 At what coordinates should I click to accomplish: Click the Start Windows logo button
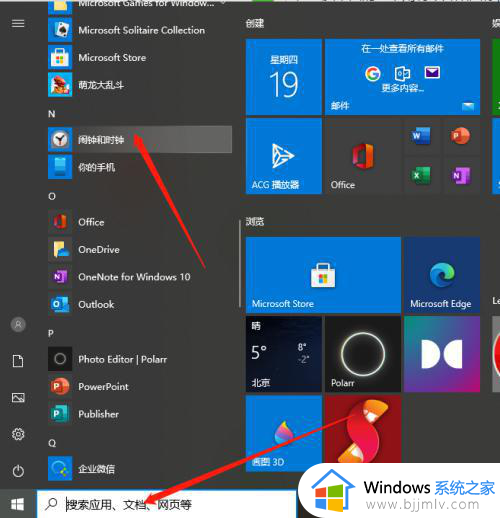tap(18, 504)
